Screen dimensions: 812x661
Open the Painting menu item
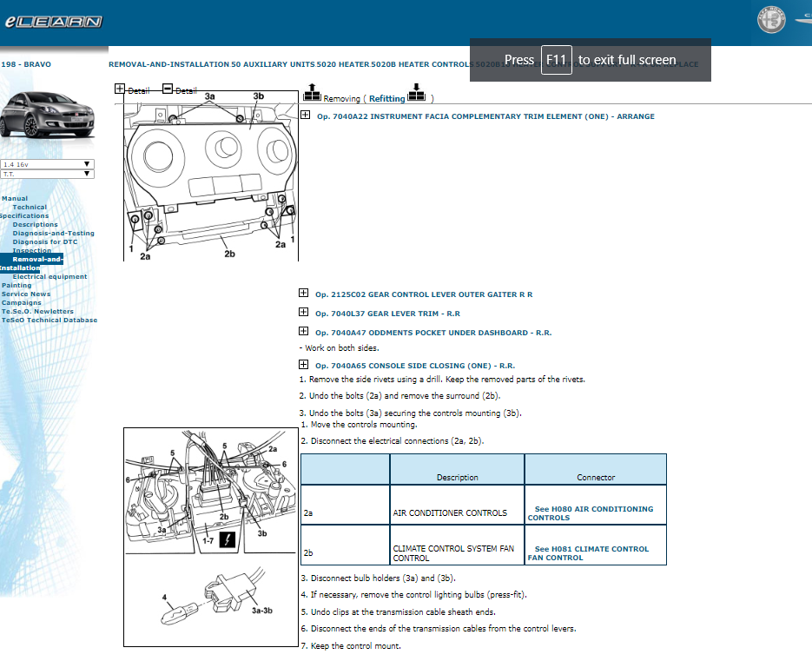click(x=16, y=285)
